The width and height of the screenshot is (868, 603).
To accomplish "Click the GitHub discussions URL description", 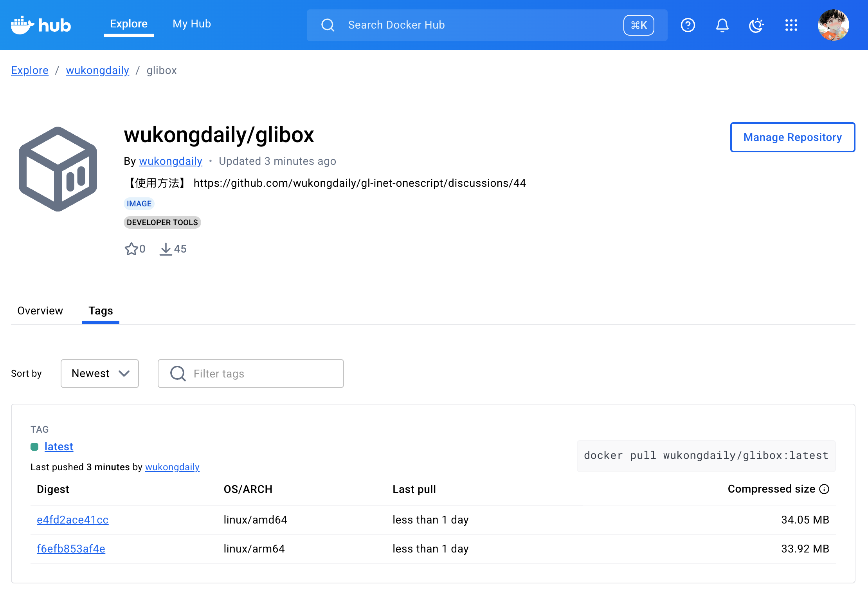I will pos(360,183).
